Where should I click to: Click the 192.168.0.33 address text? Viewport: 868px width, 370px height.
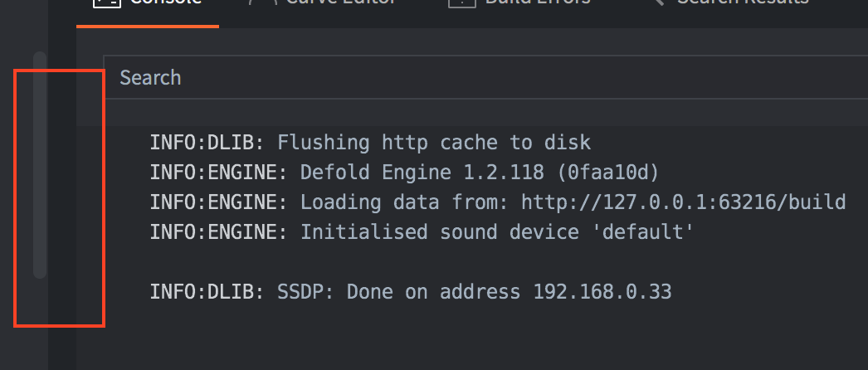point(602,292)
